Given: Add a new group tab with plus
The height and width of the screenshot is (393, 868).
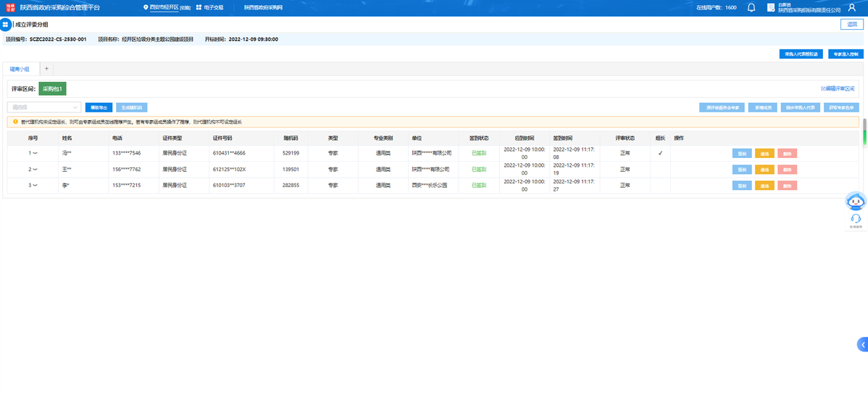Looking at the screenshot, I should 46,69.
